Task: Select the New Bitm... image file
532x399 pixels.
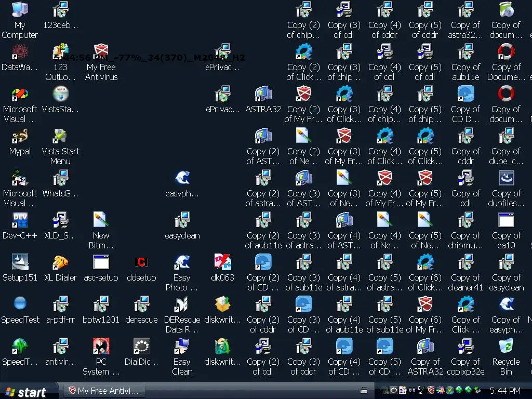Action: click(x=101, y=220)
